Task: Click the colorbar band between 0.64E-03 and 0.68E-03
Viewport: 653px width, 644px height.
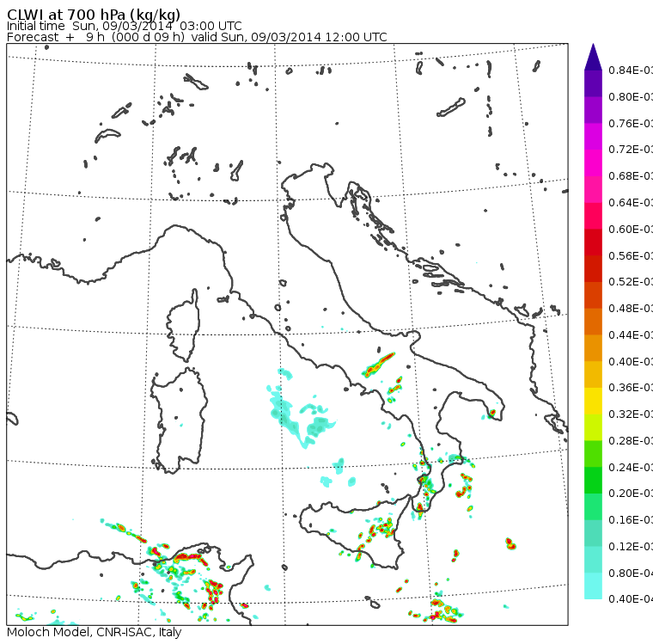Action: 593,189
